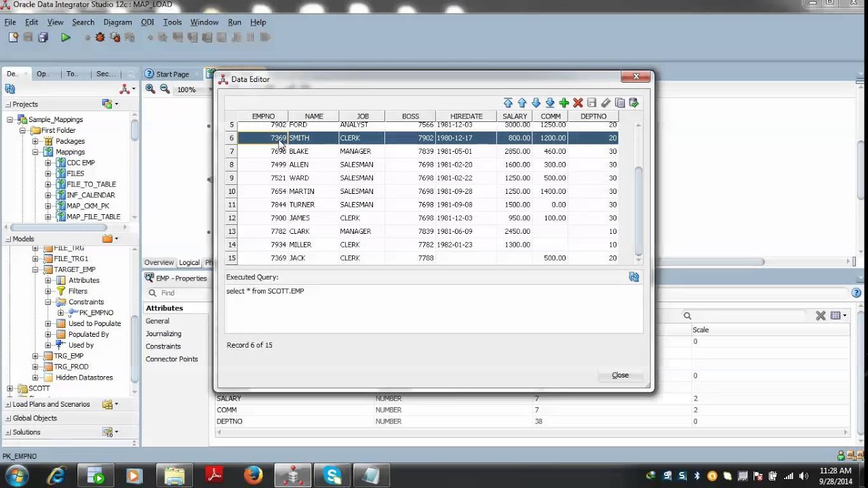Viewport: 868px width, 488px height.
Task: Open the ODI menu
Action: 147,22
